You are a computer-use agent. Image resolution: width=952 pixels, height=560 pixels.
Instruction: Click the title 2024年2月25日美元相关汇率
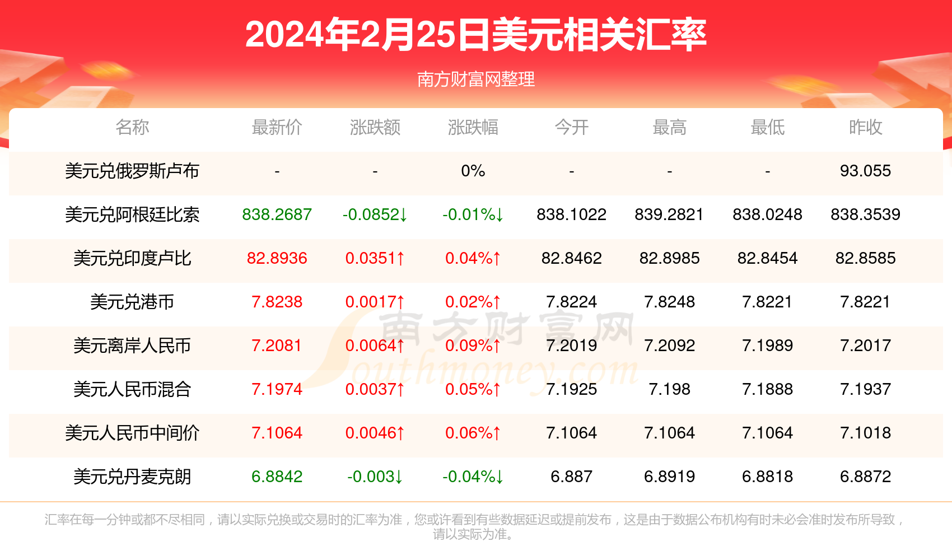click(x=476, y=35)
